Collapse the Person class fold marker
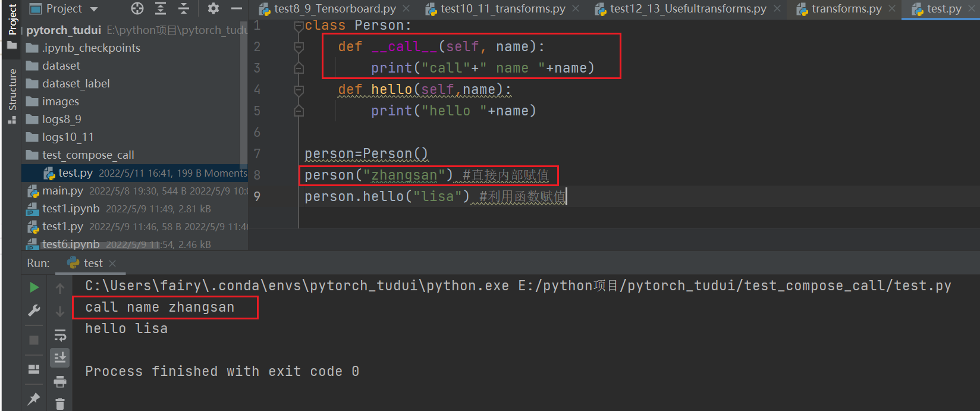 pos(299,26)
